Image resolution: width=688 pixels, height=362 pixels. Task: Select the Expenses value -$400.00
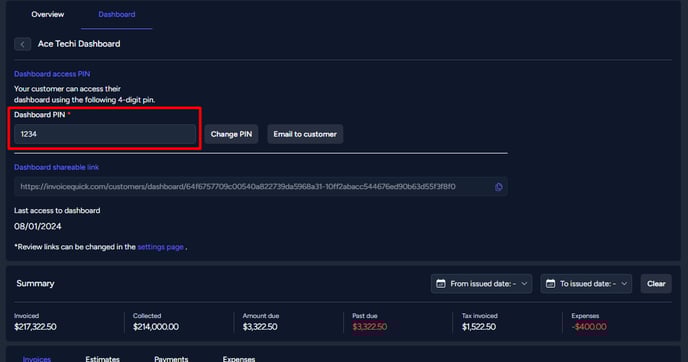(x=589, y=327)
